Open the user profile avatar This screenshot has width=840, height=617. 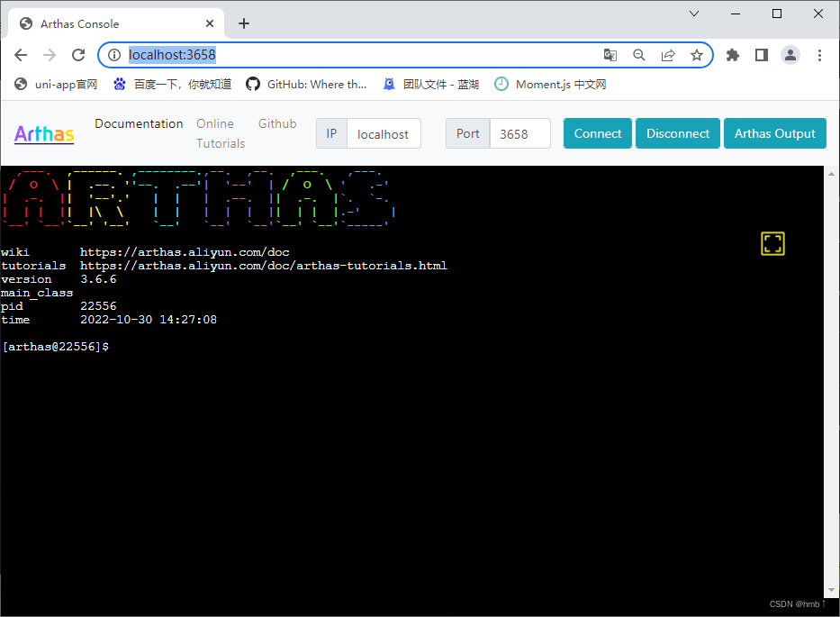(x=790, y=55)
